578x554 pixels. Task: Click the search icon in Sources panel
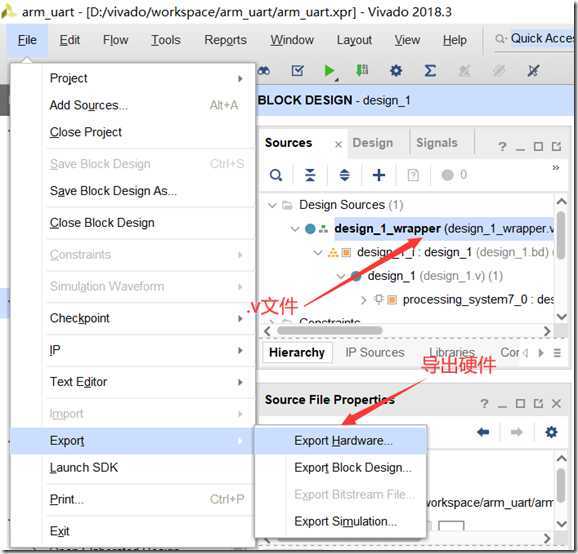(x=276, y=175)
